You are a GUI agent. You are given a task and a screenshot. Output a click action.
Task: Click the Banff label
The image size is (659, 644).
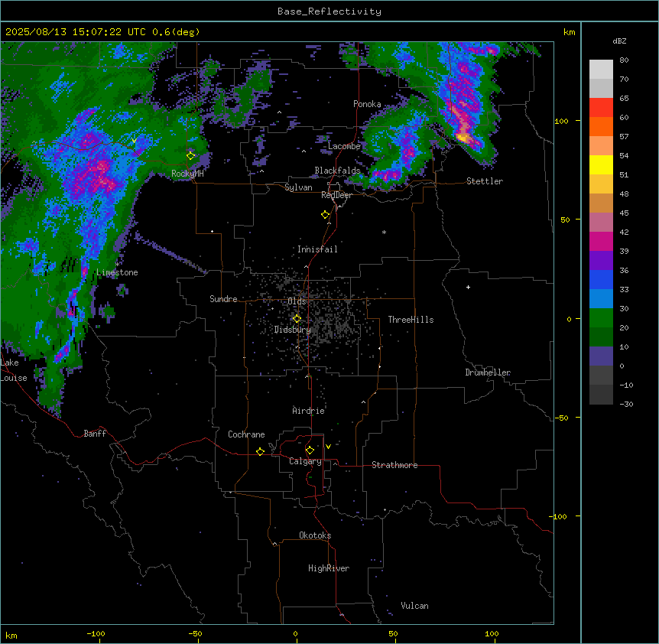(95, 434)
